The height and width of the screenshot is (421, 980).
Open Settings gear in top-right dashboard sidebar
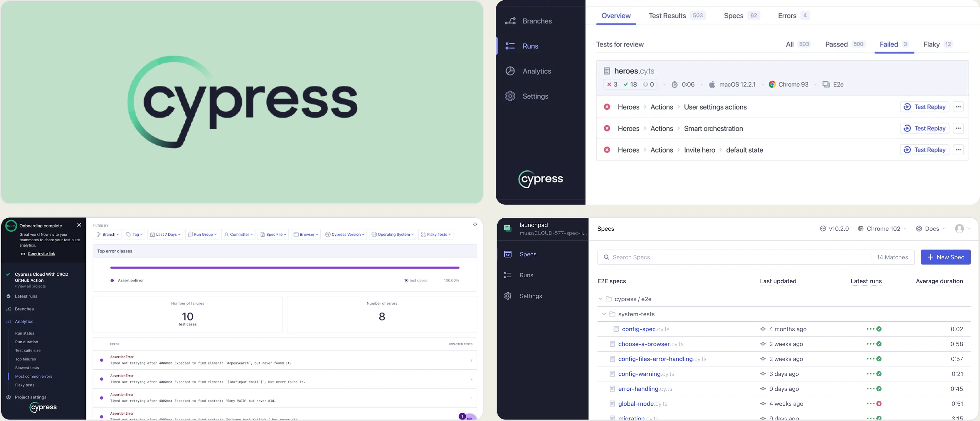click(510, 96)
